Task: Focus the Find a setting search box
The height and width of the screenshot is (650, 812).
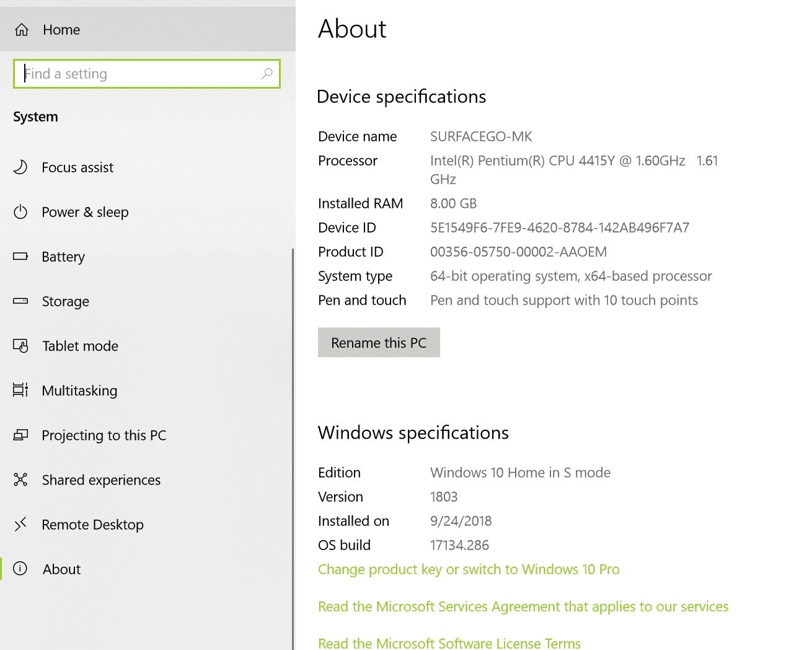Action: point(139,74)
